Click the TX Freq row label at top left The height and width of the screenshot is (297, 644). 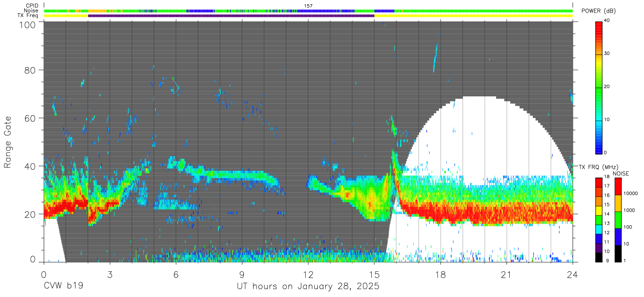tap(28, 16)
